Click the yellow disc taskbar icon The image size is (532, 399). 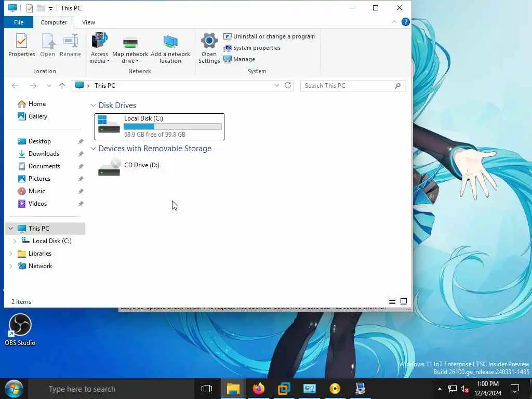(x=335, y=389)
